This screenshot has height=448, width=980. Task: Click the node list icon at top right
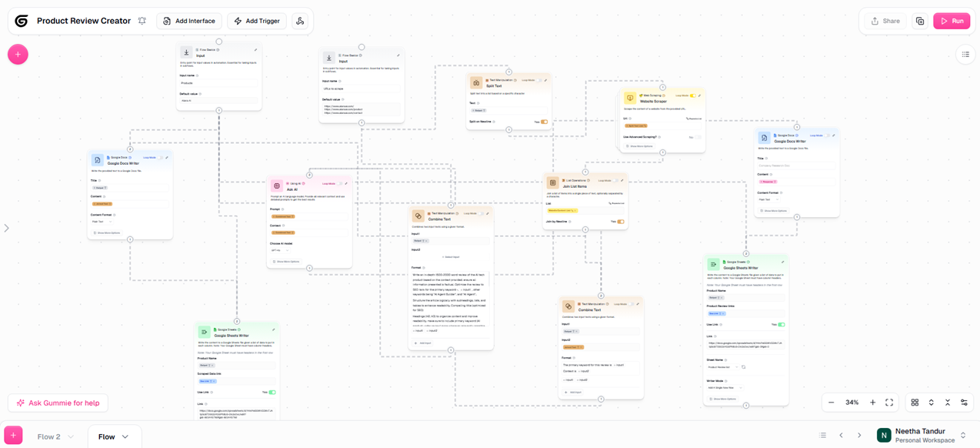coord(965,54)
